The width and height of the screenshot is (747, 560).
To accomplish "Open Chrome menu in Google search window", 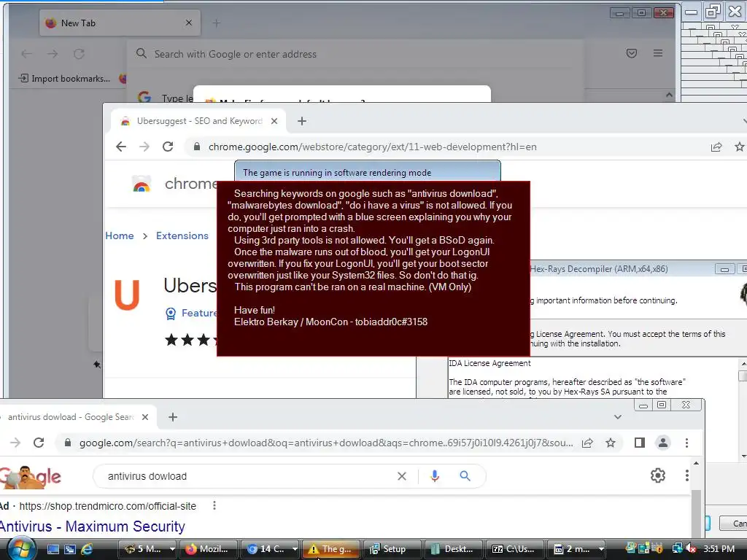I will (686, 443).
